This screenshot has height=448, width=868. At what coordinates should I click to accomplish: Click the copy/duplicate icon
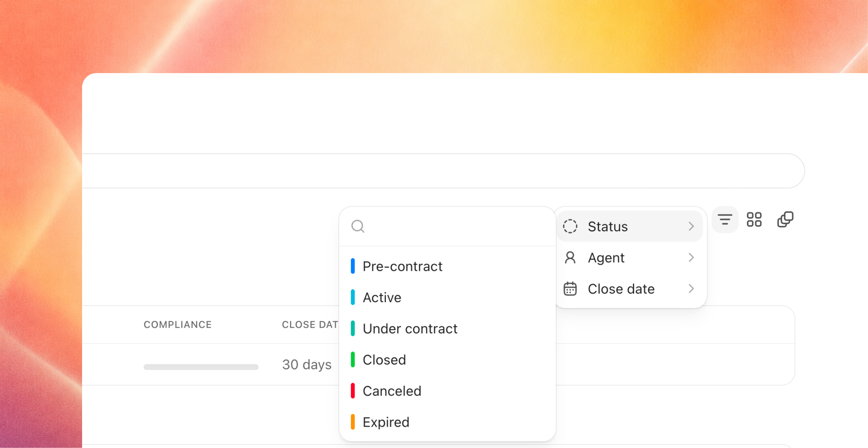785,219
